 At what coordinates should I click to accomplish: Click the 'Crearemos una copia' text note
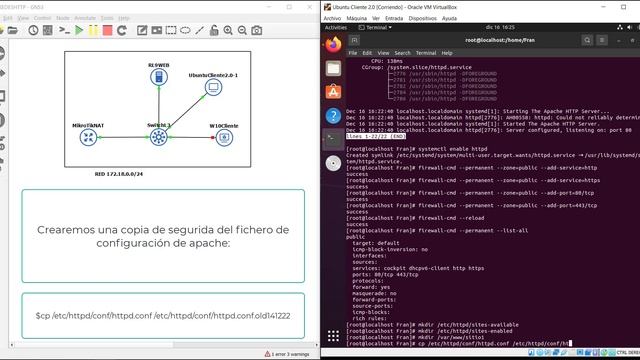163,236
